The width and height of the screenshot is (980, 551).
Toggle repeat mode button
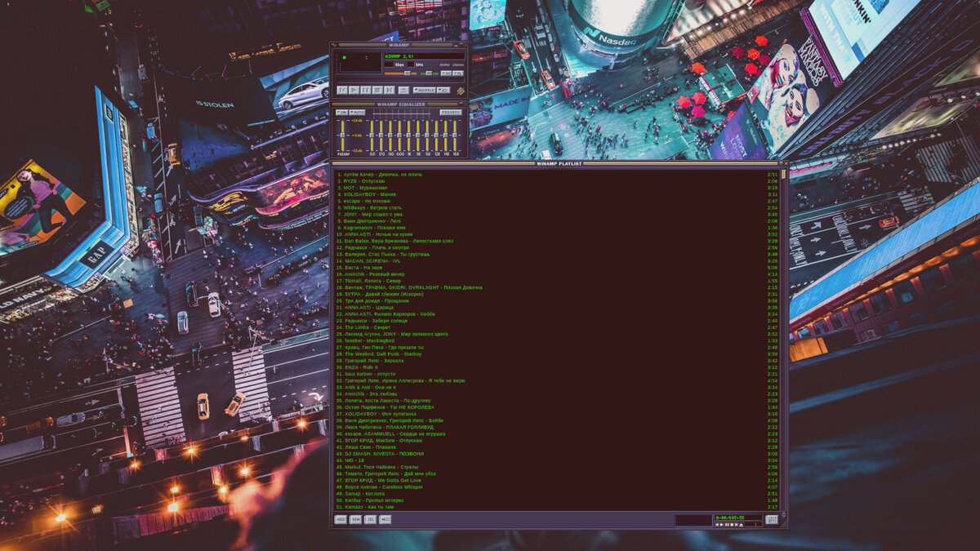[443, 90]
